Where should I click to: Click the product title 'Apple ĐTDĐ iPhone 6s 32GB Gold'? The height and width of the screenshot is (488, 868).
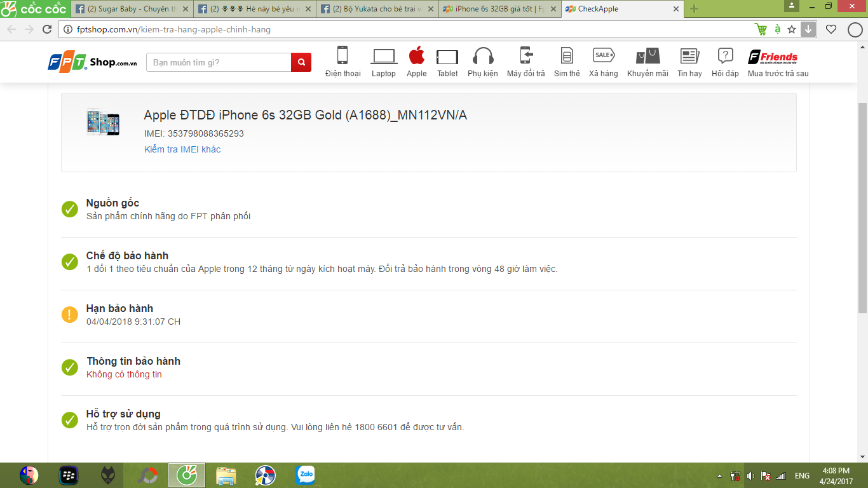click(x=306, y=115)
